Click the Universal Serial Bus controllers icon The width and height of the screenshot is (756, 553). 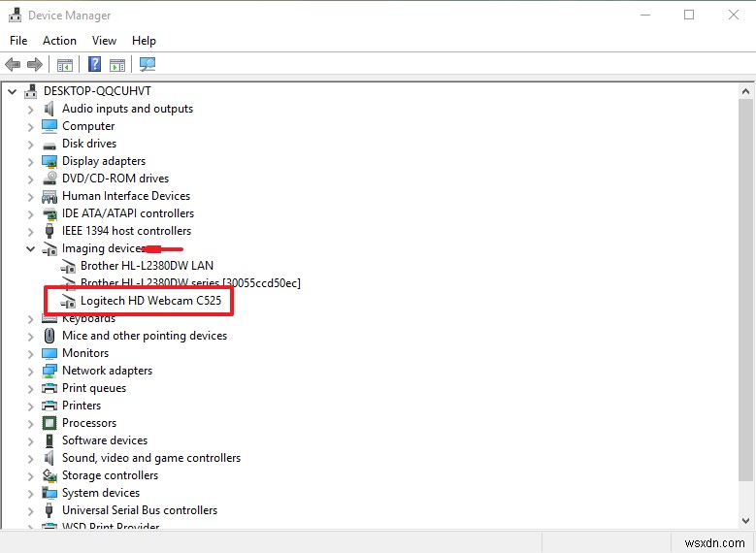[49, 510]
